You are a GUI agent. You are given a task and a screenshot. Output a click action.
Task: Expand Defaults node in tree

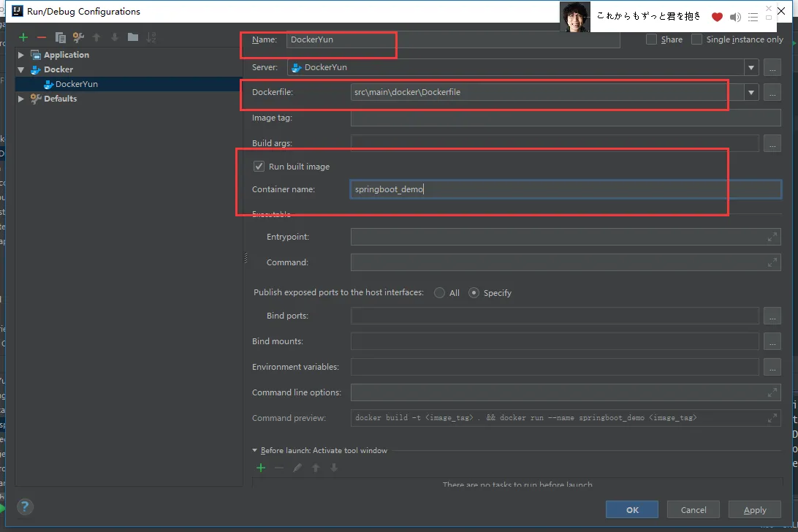click(21, 99)
